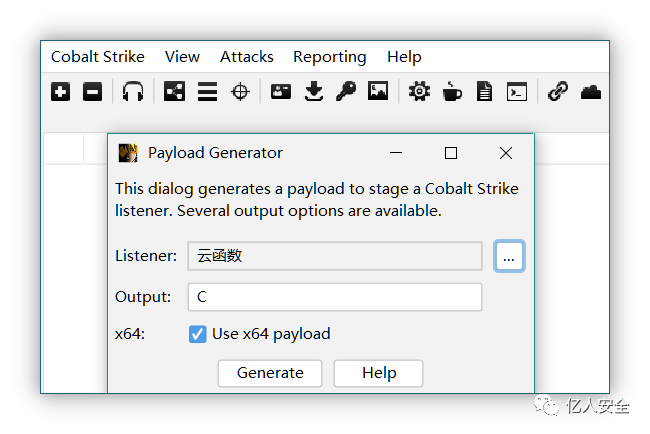
Task: Click the ellipsis button to choose listener
Action: coord(509,256)
